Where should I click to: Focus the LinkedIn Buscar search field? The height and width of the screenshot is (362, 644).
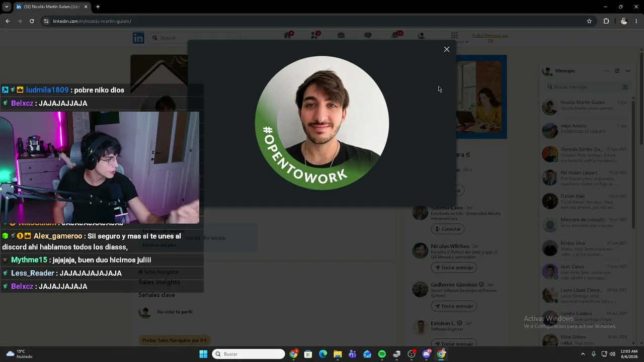point(195,38)
